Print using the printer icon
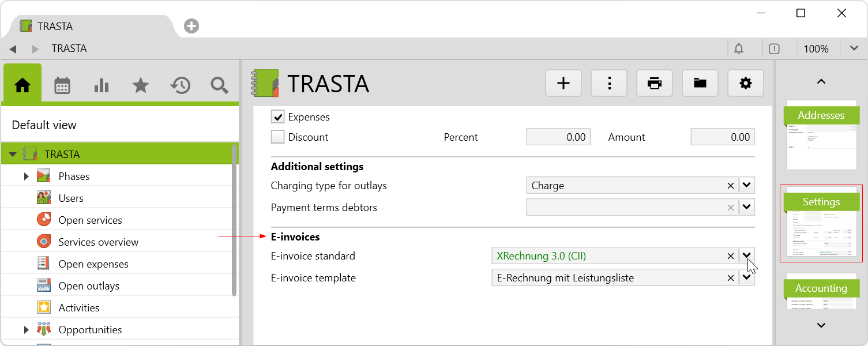The height and width of the screenshot is (346, 868). pos(654,84)
